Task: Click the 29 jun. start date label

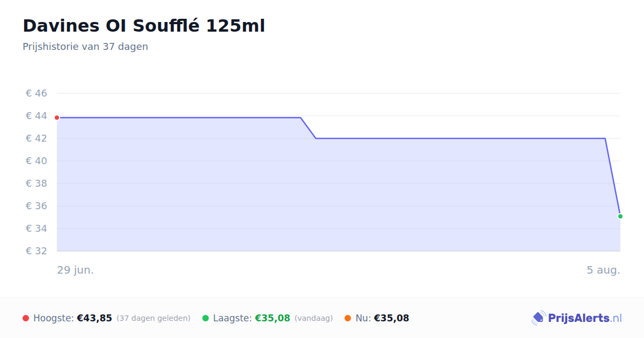Action: point(76,270)
